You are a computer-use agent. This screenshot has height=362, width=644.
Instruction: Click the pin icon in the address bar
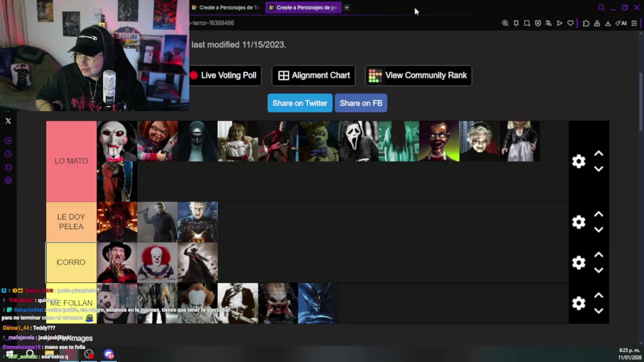[516, 23]
